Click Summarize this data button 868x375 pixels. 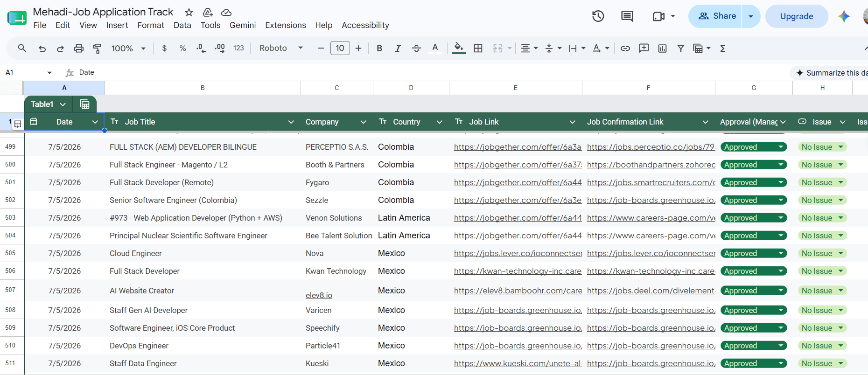tap(829, 73)
